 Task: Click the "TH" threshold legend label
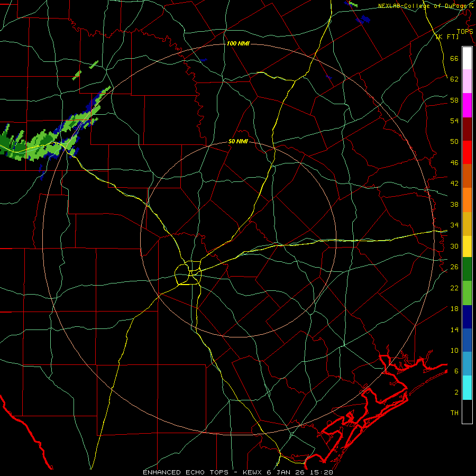coord(454,413)
